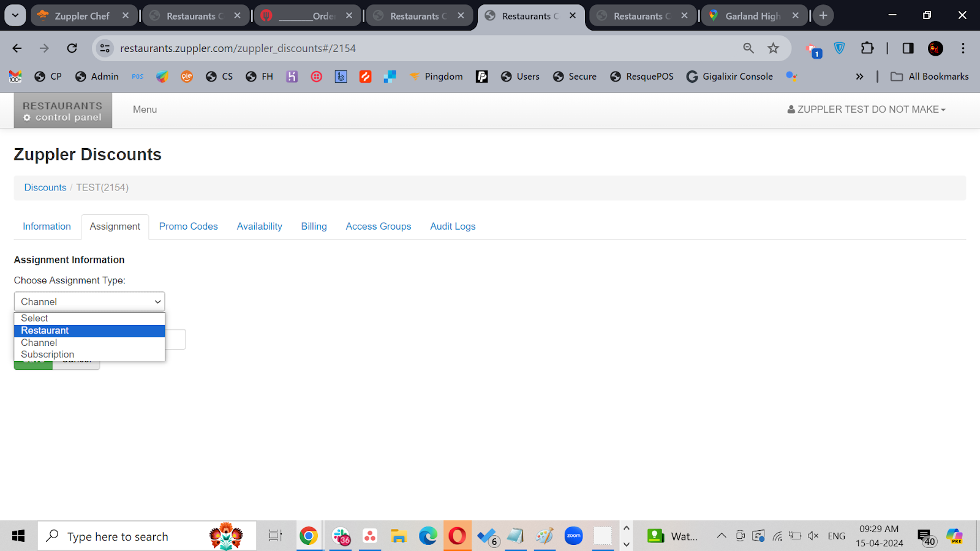Switch to the Promo Codes tab
Viewport: 980px width, 551px height.
click(189, 227)
